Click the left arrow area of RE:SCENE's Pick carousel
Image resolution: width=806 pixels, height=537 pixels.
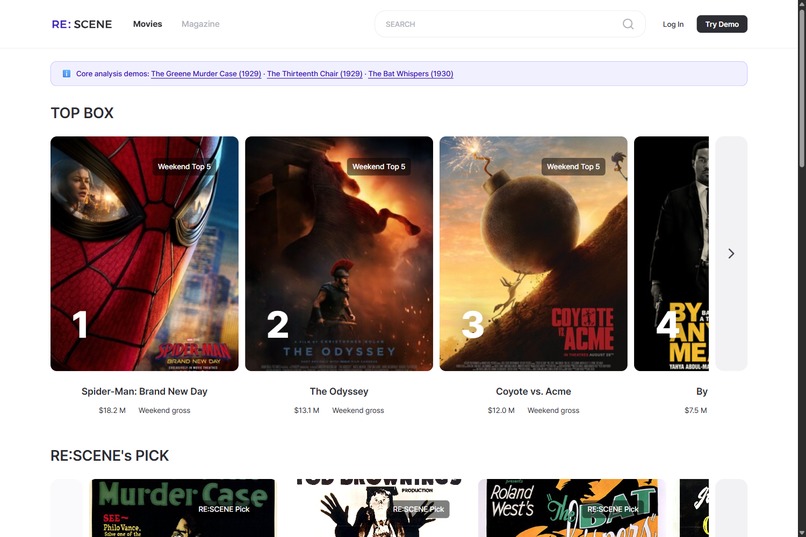(66, 508)
